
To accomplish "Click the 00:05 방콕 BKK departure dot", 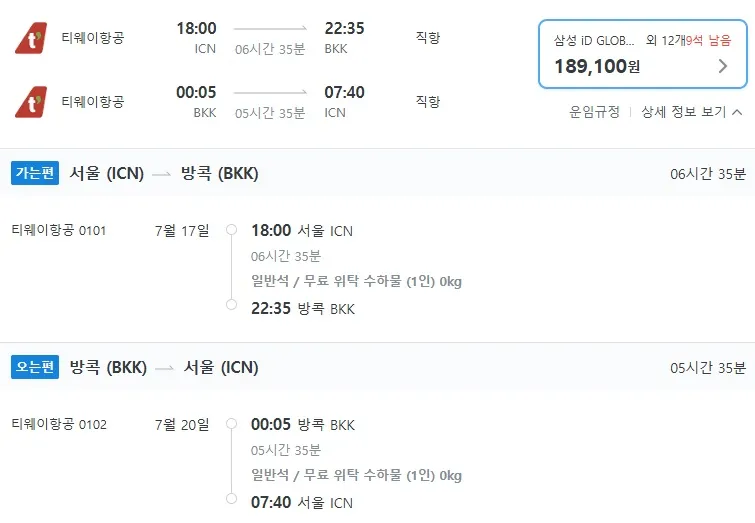I will pyautogui.click(x=231, y=424).
